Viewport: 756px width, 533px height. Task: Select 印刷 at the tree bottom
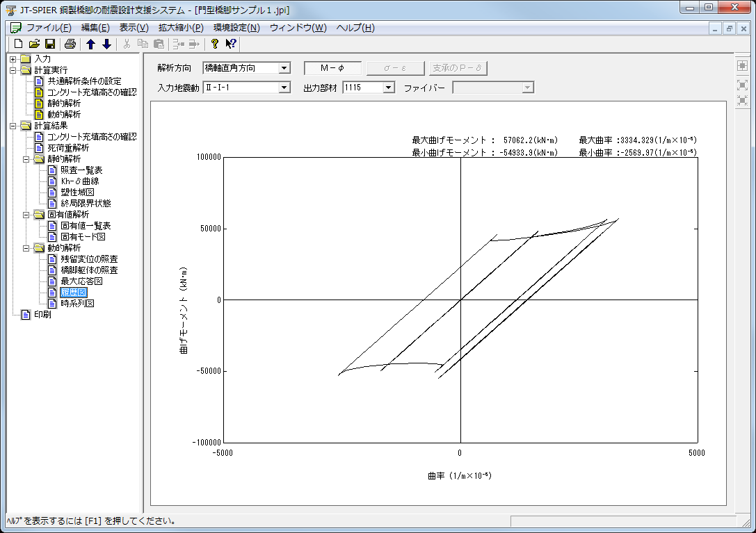(42, 315)
